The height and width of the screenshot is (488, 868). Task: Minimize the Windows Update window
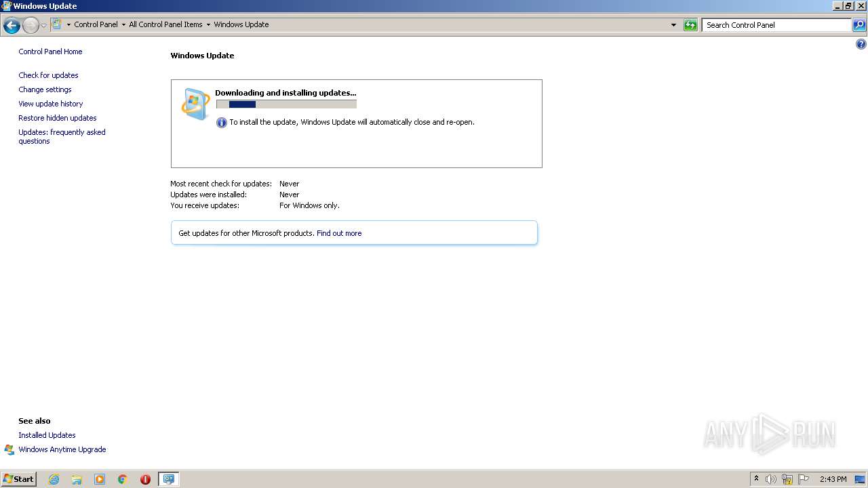[x=837, y=6]
